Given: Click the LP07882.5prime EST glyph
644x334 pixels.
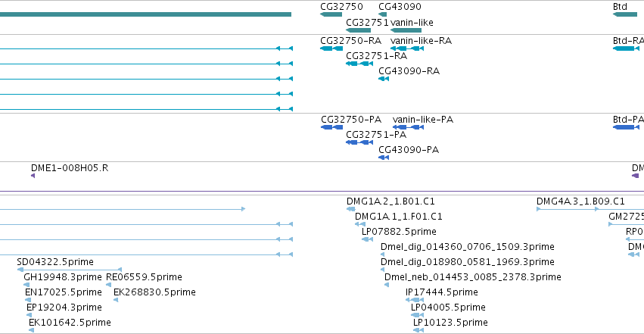Looking at the screenshot, I should point(367,239).
